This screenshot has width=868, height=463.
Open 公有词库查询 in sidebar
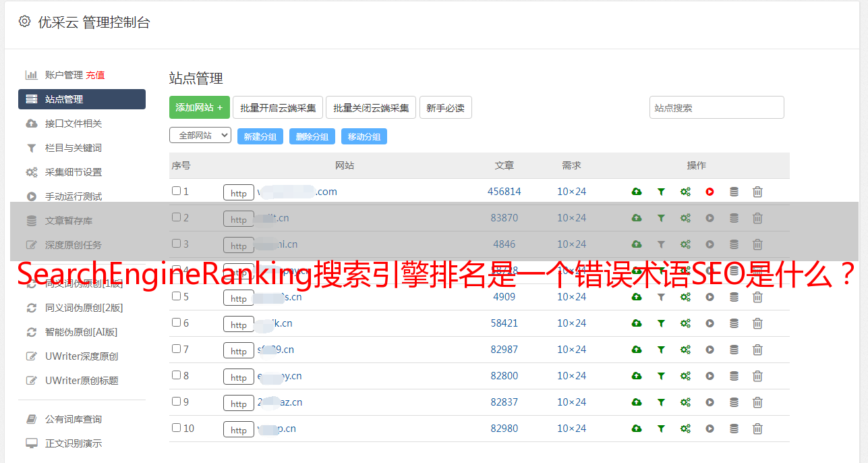click(x=74, y=419)
